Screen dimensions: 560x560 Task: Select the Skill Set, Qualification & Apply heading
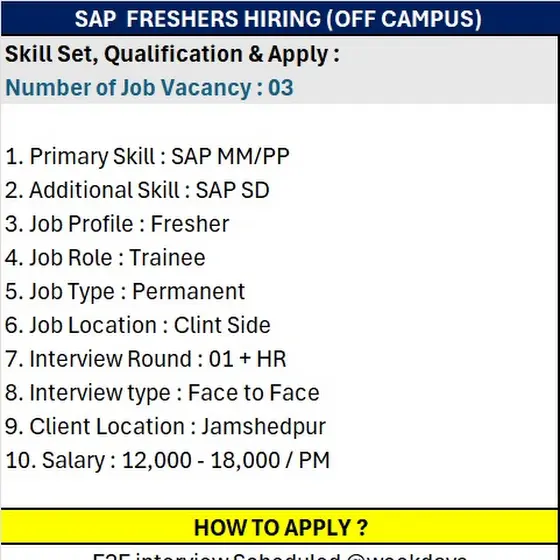tap(172, 54)
